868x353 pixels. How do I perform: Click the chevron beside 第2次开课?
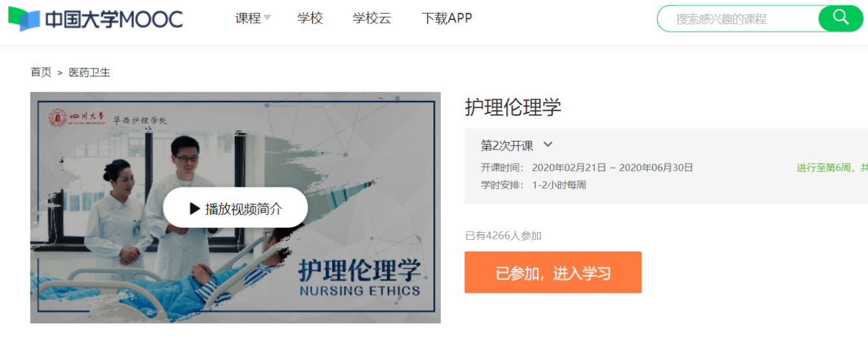pos(548,145)
